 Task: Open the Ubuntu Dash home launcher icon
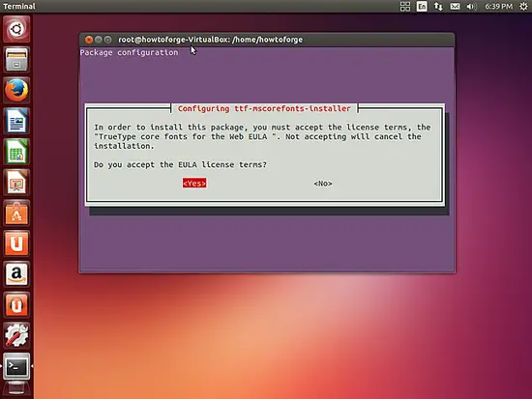pyautogui.click(x=16, y=29)
